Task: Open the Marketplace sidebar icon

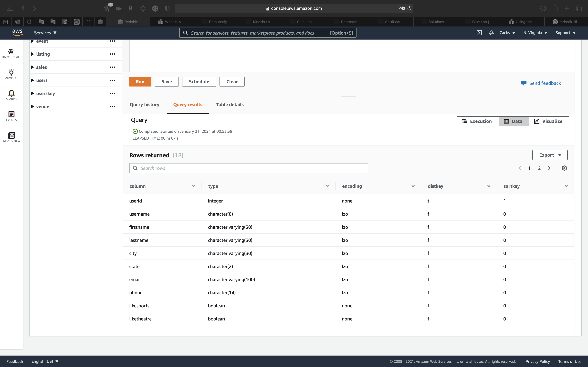Action: [x=11, y=53]
